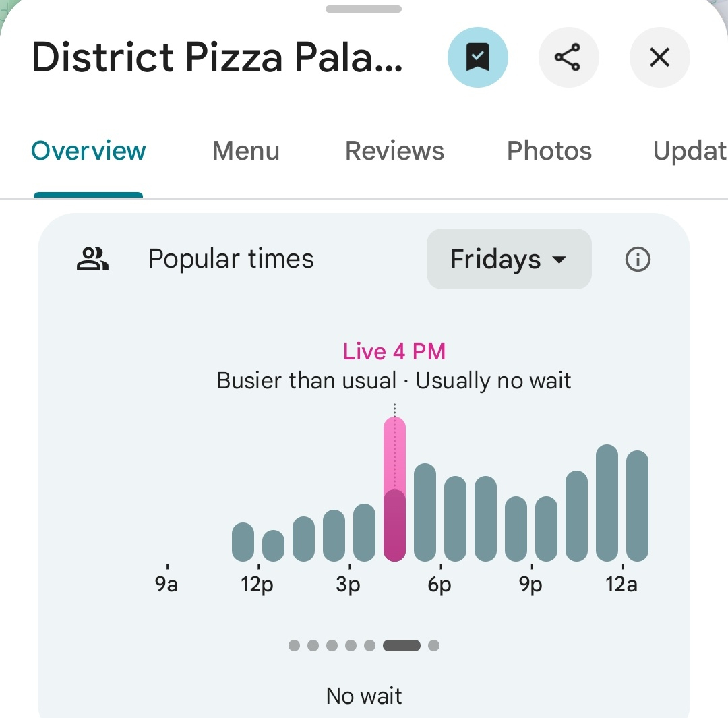
Task: Open the Reviews tab
Action: [x=394, y=150]
